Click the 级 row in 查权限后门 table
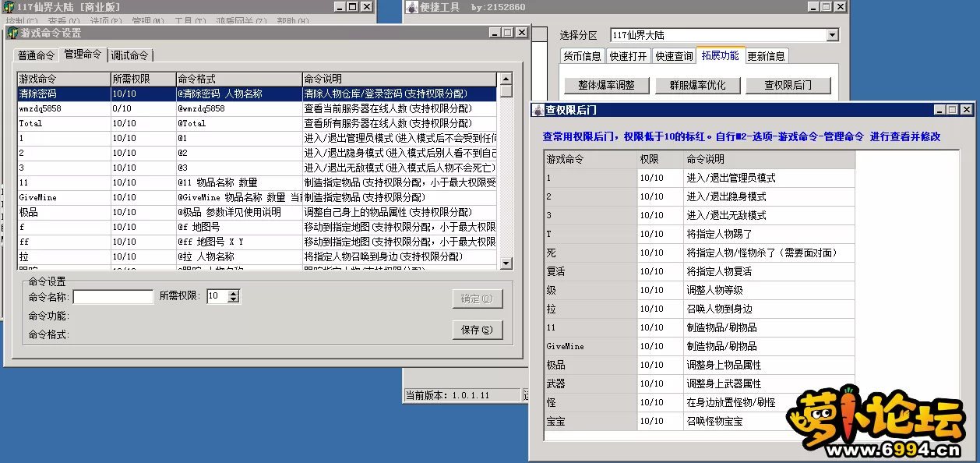This screenshot has height=463, width=980. (700, 290)
